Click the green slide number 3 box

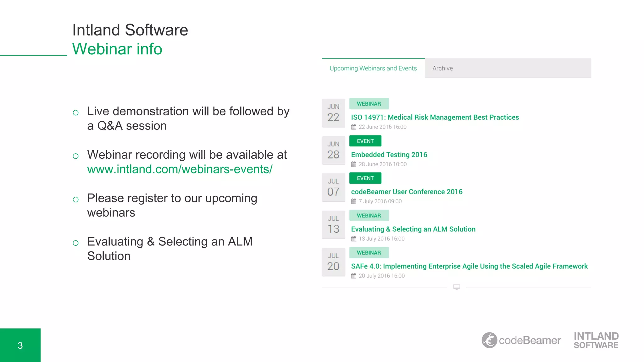[20, 345]
